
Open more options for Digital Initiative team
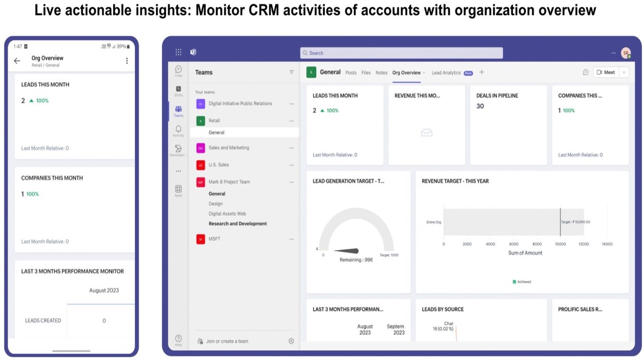coord(291,104)
